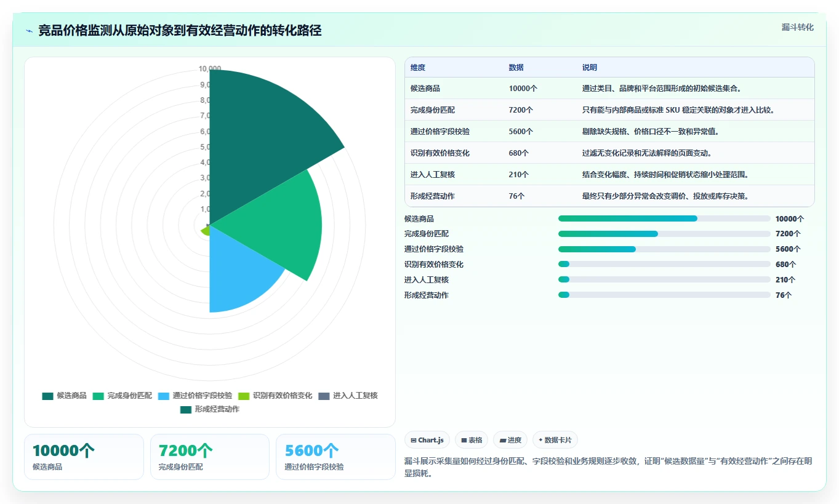Select the 识别有效价格变化 cell in the table
Image resolution: width=839 pixels, height=504 pixels.
click(440, 153)
